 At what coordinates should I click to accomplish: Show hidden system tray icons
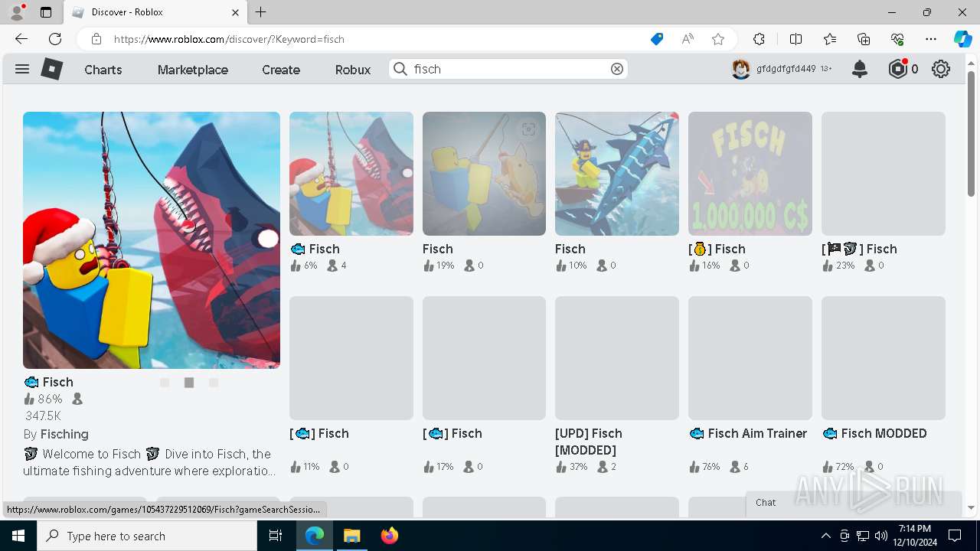click(825, 536)
